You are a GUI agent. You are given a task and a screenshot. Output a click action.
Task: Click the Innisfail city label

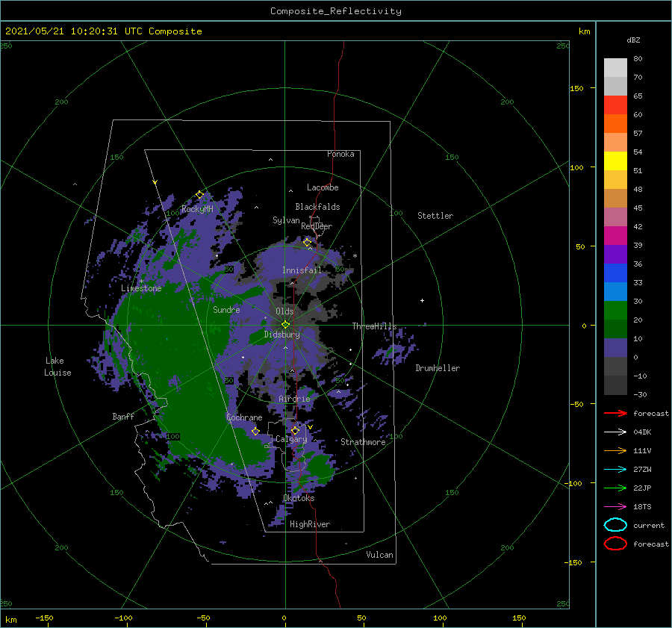(x=302, y=270)
